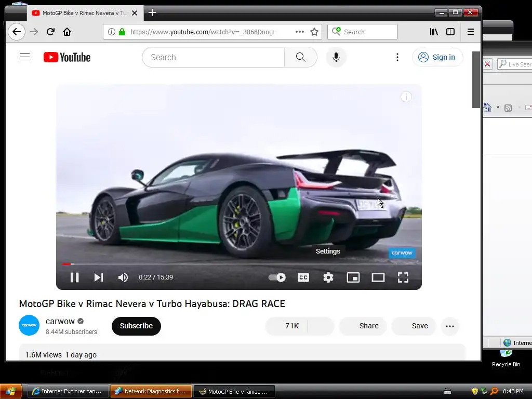Click the green padlock security icon
The height and width of the screenshot is (399, 532).
click(x=122, y=32)
